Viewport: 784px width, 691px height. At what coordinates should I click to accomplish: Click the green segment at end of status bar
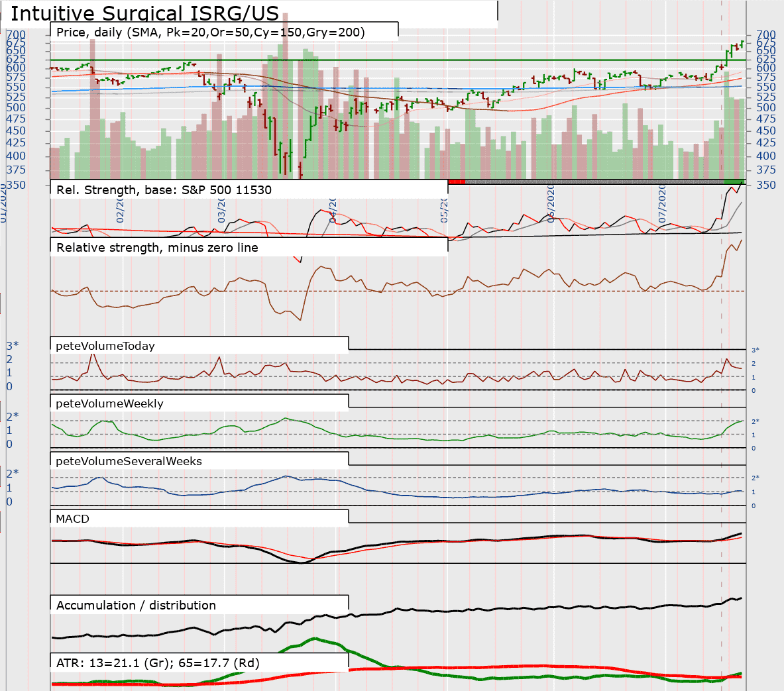coord(734,182)
